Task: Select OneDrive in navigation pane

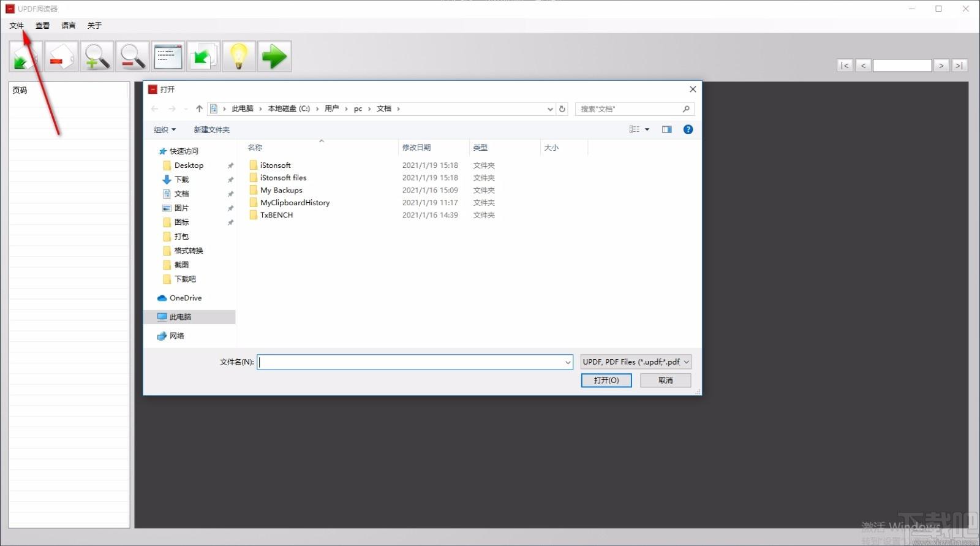Action: click(x=186, y=298)
